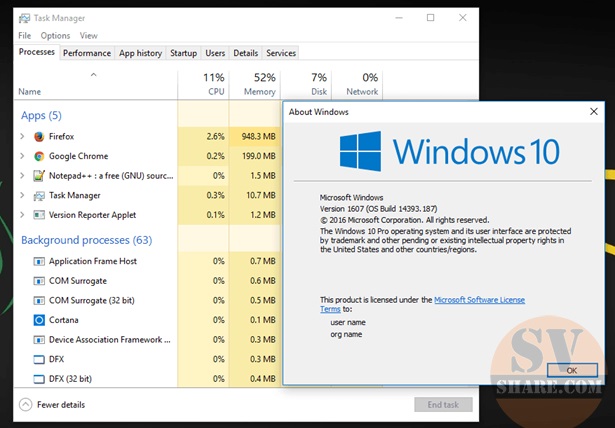Click the Application Frame Host icon
Image resolution: width=615 pixels, height=428 pixels.
tap(39, 261)
